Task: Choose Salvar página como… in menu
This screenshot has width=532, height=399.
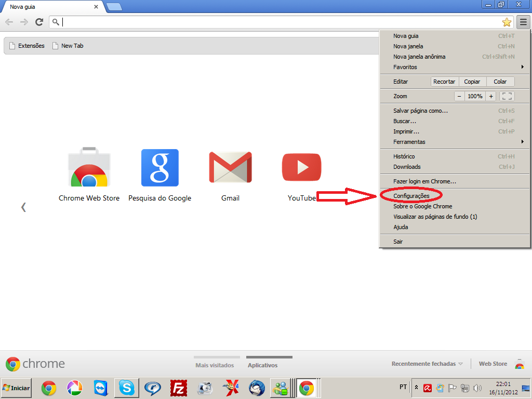Action: [454, 111]
